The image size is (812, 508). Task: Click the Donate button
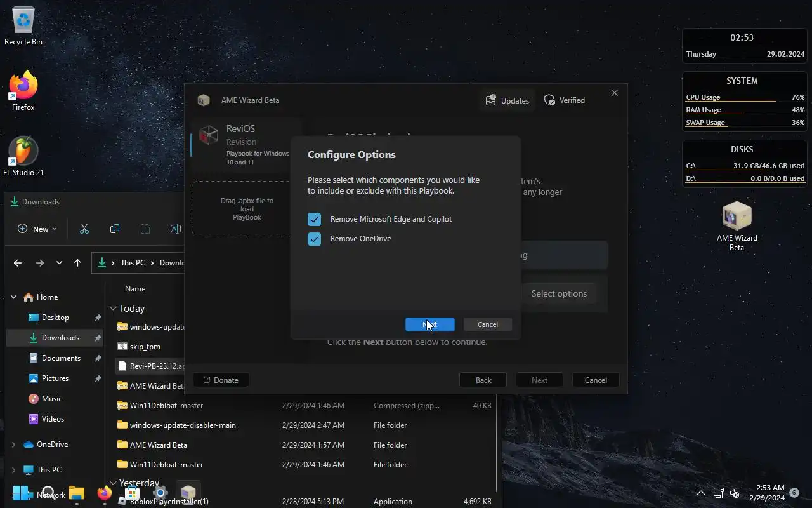coord(221,380)
